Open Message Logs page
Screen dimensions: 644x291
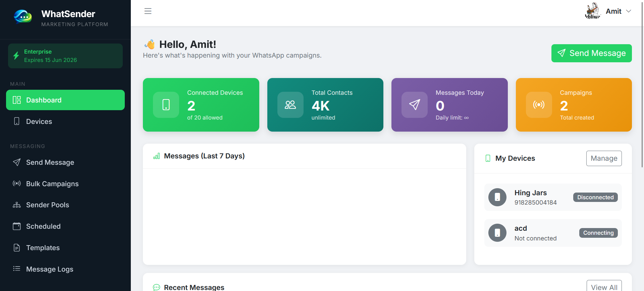click(x=65, y=269)
